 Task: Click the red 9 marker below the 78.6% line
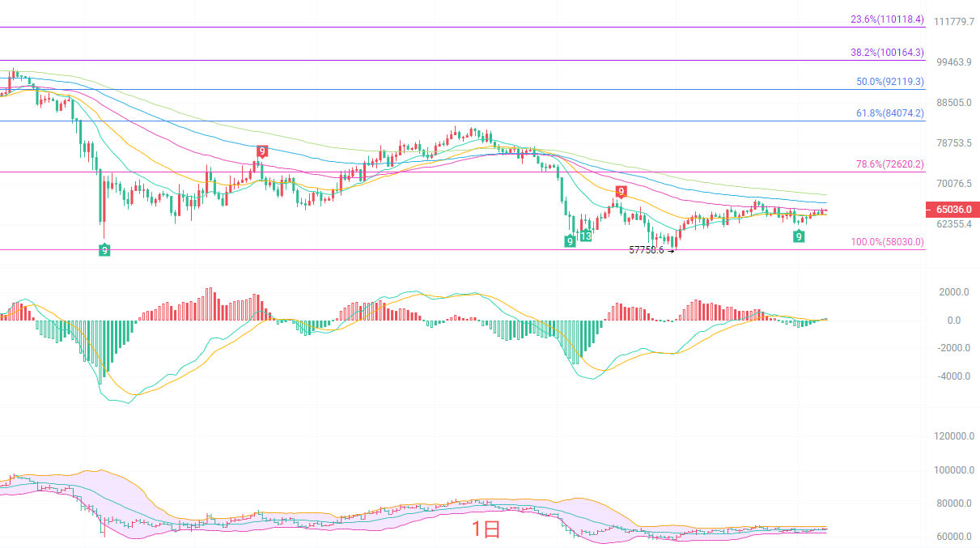coord(621,192)
